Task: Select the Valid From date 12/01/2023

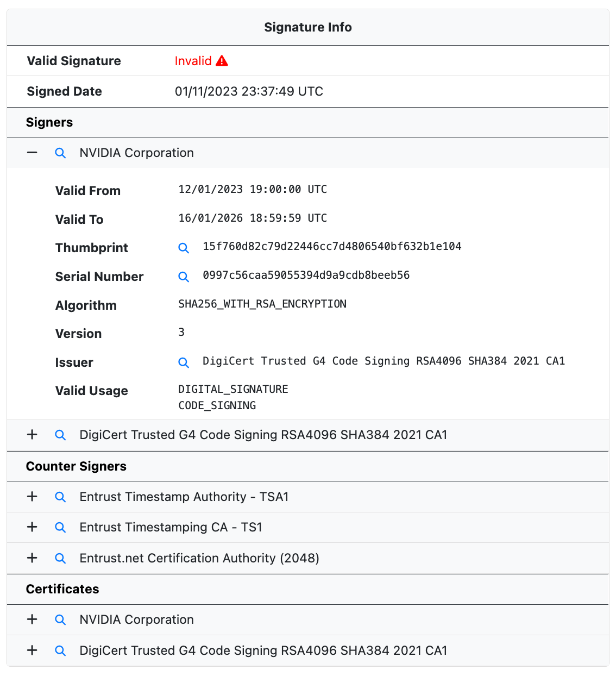Action: (x=253, y=189)
